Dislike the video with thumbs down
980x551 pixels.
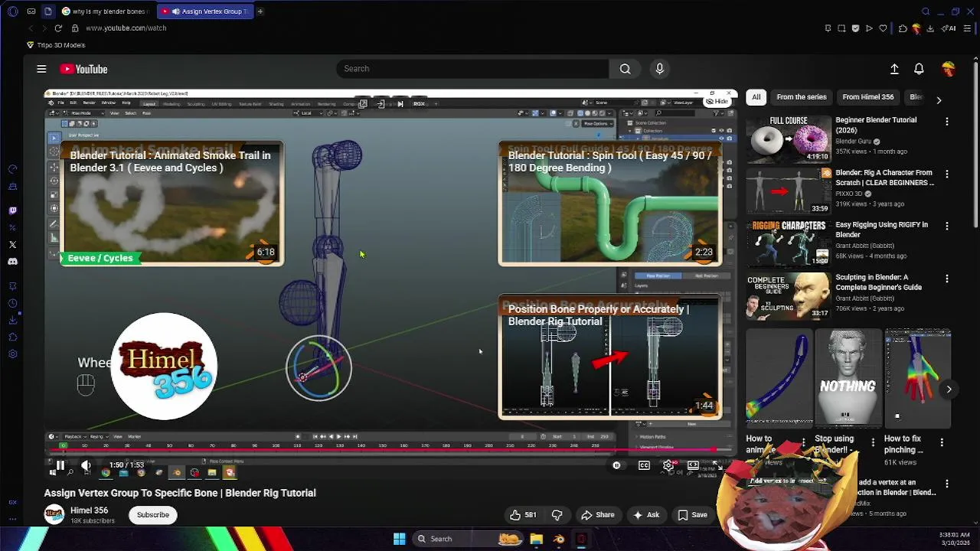557,515
